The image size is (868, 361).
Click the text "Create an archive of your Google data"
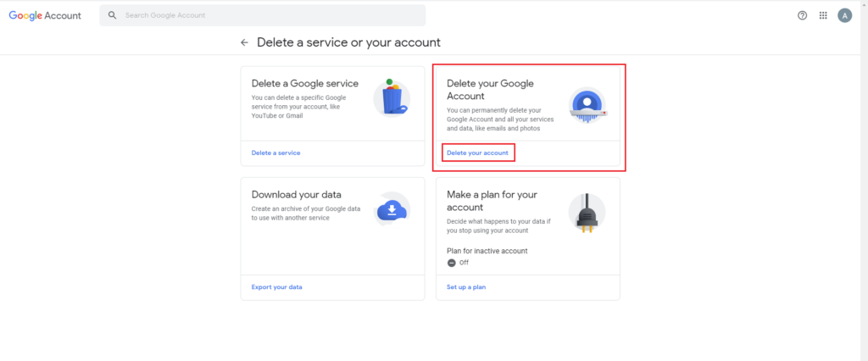pos(305,208)
